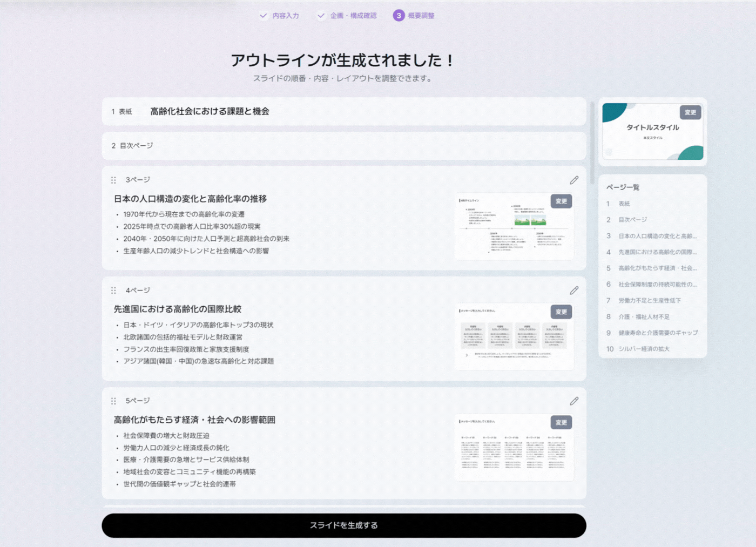Select 表紙 in the ページ一覧 list

(x=624, y=204)
